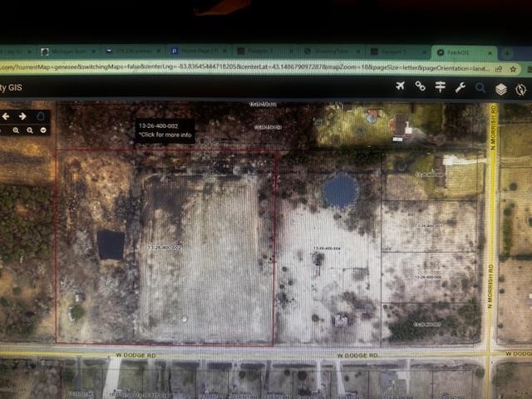Toggle the hand pan tool
Viewport: 532px width, 399px height.
(x=41, y=116)
